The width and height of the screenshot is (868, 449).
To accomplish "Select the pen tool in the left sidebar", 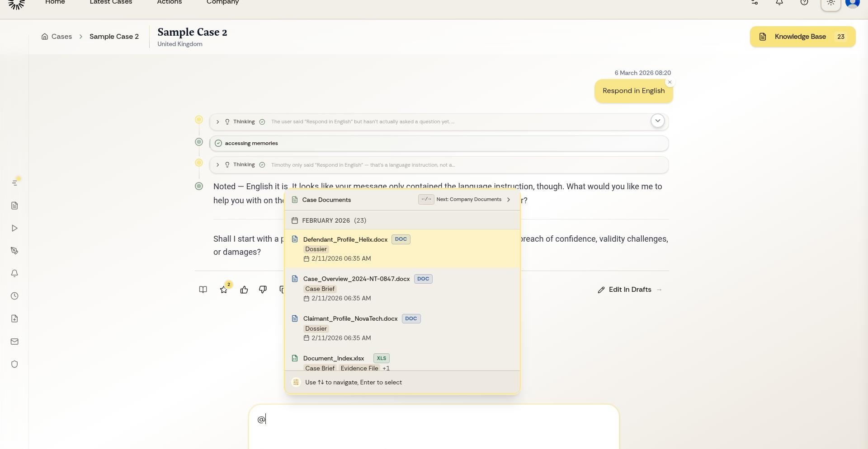I will [x=14, y=251].
